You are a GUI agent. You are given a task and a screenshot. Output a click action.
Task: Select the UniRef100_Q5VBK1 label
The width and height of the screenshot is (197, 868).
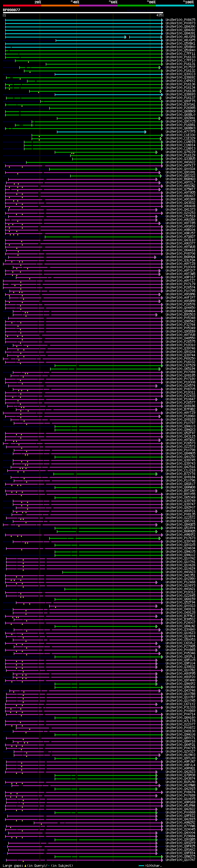click(180, 43)
